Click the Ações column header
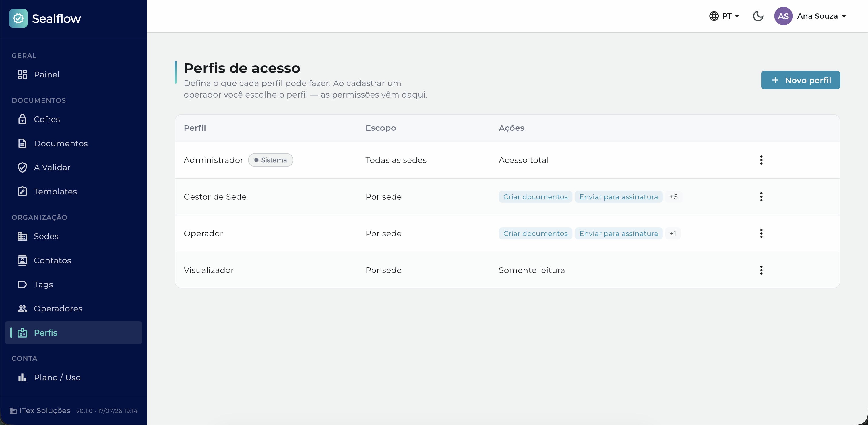This screenshot has width=868, height=425. pyautogui.click(x=511, y=128)
